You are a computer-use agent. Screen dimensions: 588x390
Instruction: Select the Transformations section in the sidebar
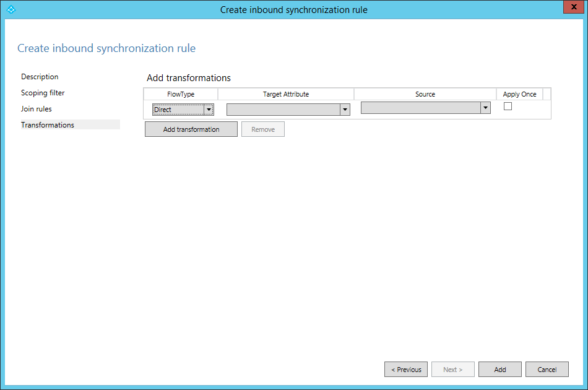click(x=48, y=125)
